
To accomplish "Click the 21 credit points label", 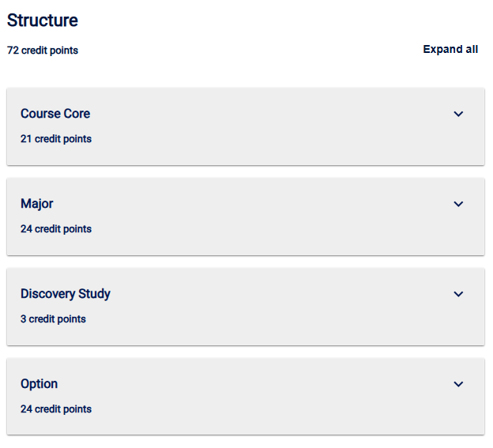I will tap(56, 139).
